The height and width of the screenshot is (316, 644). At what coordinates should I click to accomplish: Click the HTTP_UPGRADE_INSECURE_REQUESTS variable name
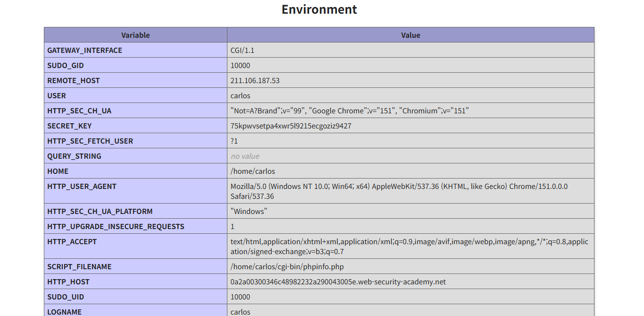(116, 226)
